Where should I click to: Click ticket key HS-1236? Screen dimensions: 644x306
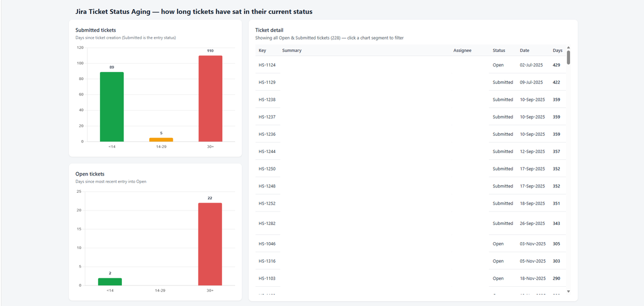point(267,134)
